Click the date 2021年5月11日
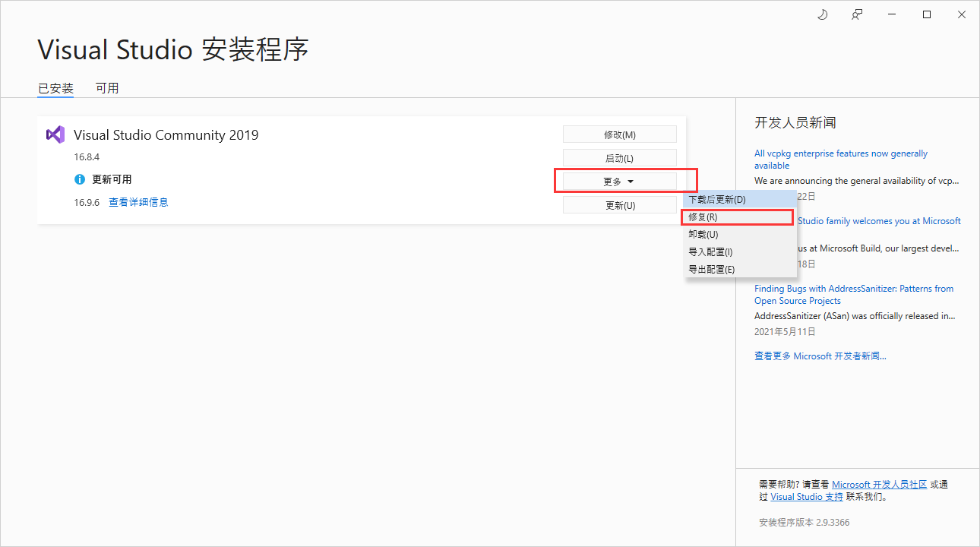This screenshot has width=980, height=547. pos(785,332)
